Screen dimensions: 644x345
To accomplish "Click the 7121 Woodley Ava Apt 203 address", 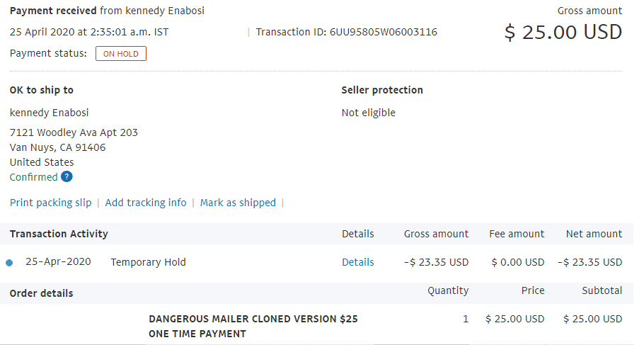I will pyautogui.click(x=74, y=132).
